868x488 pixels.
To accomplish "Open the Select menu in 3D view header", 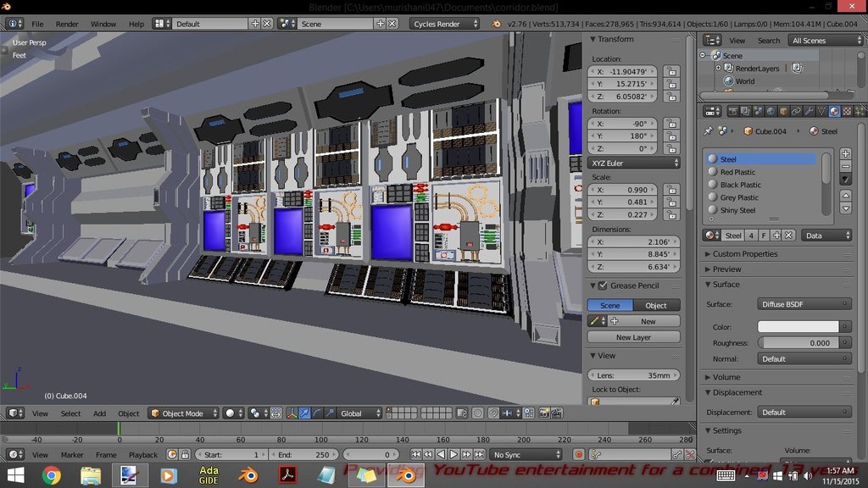I will click(70, 413).
